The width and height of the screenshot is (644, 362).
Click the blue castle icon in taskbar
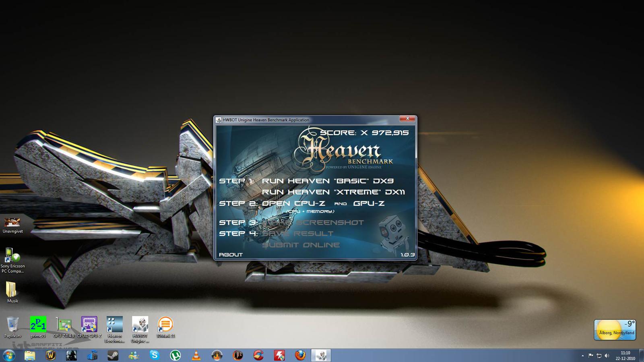92,356
